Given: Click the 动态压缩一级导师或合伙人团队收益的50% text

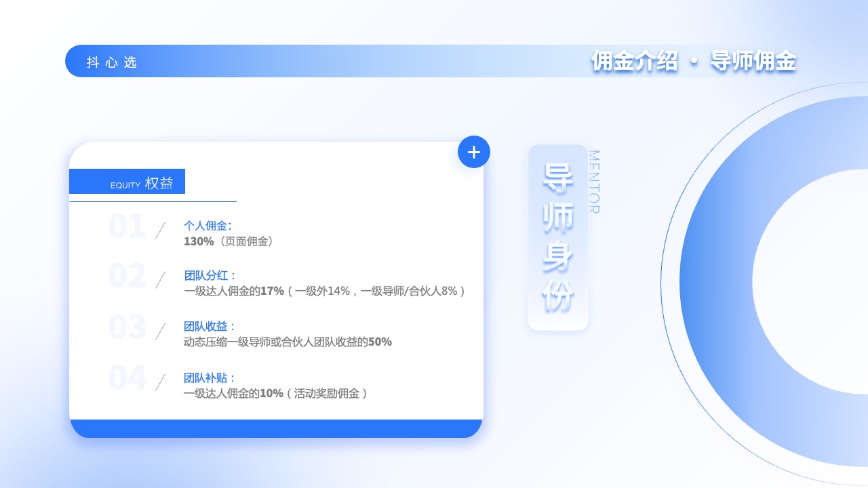Looking at the screenshot, I should (288, 342).
